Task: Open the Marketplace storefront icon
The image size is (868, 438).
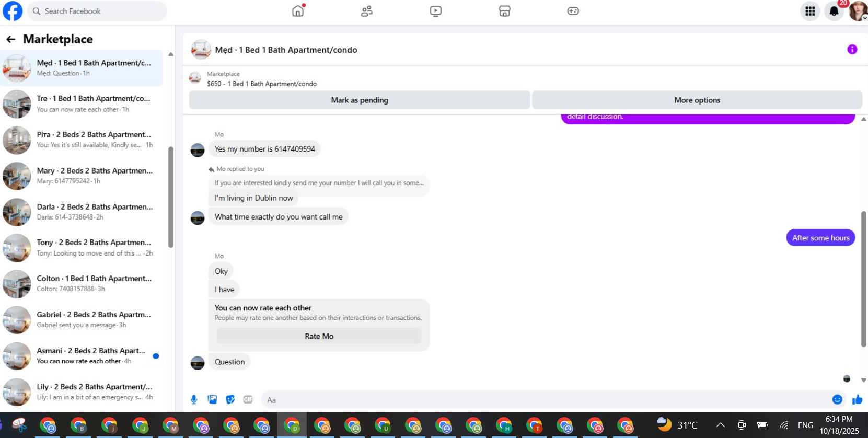Action: point(505,11)
